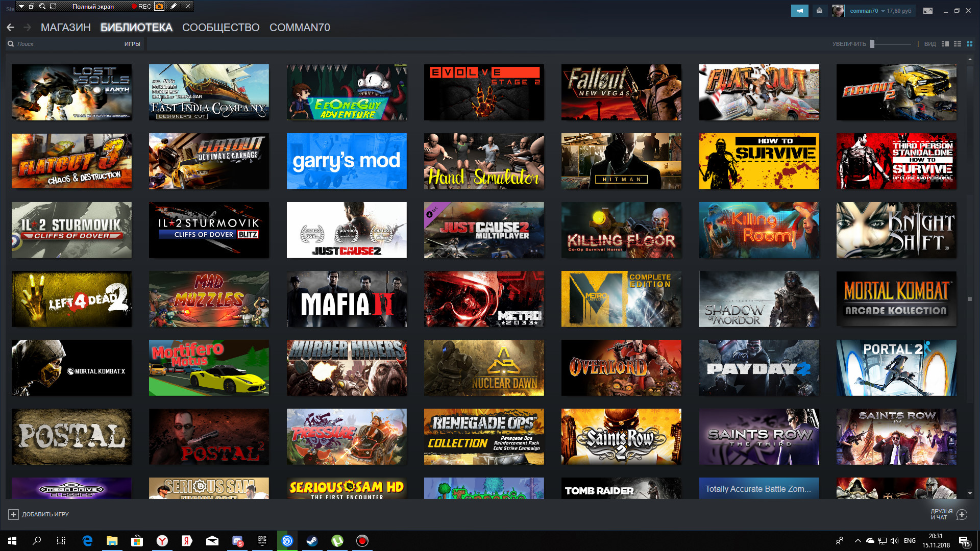Switch to list view mode
This screenshot has height=551, width=980.
pyautogui.click(x=958, y=44)
